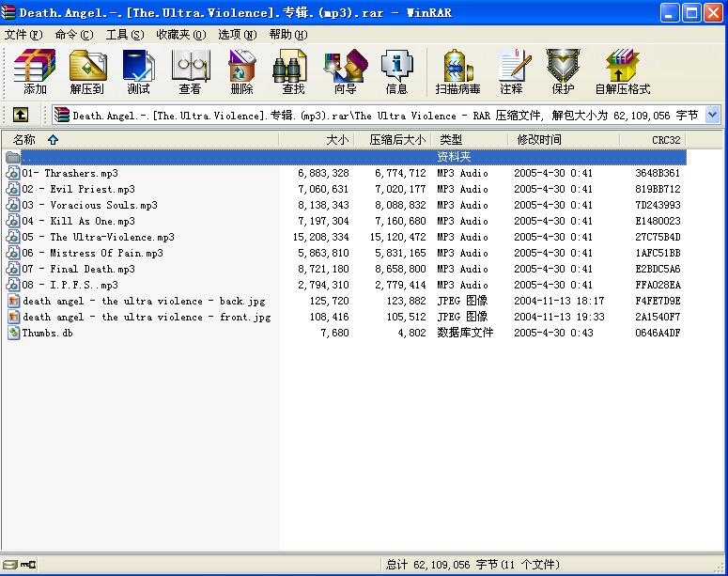The height and width of the screenshot is (576, 728).
Task: Open the 收藏夹(O) menu
Action: [180, 35]
